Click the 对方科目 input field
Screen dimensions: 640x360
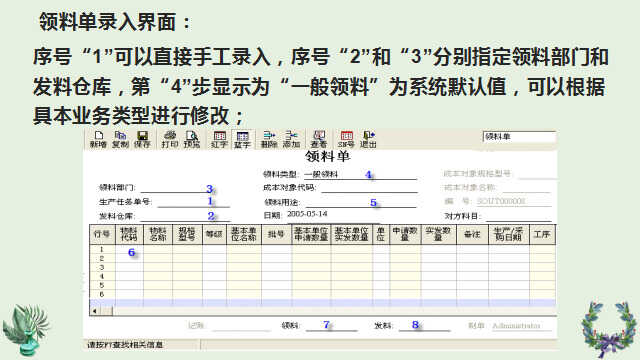[x=518, y=216]
